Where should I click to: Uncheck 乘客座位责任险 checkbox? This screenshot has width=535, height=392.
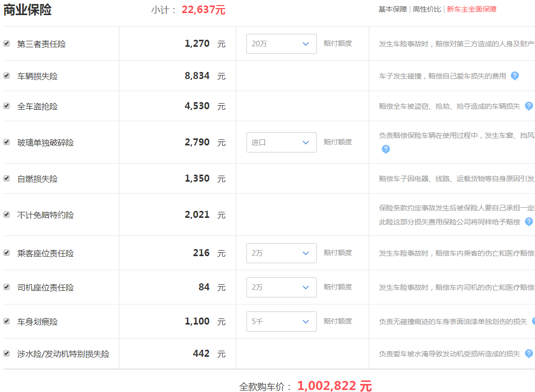pos(7,253)
